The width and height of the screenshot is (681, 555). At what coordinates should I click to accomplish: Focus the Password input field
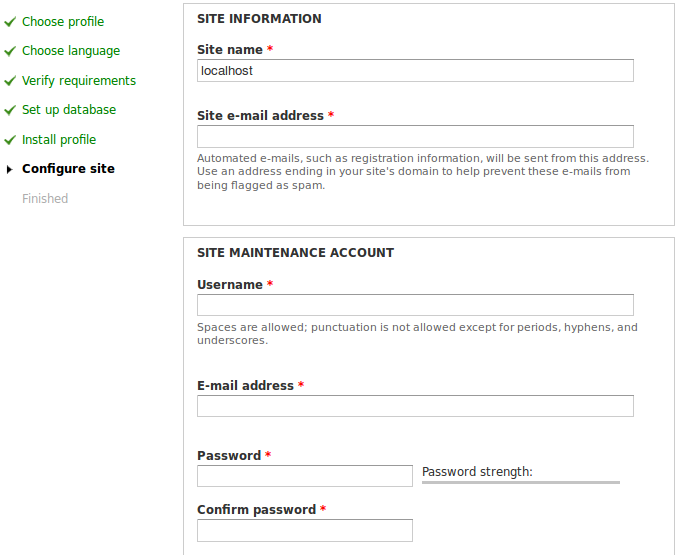(305, 476)
